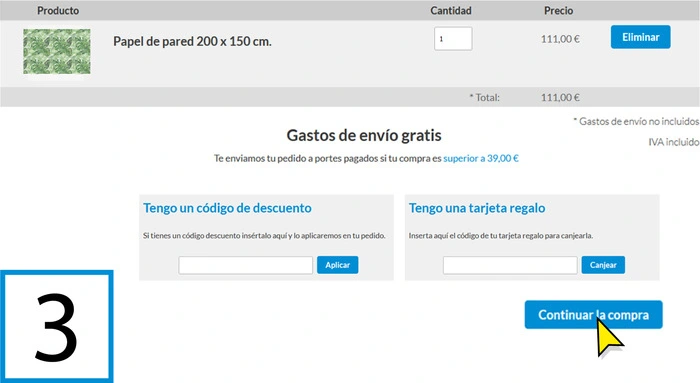Click the '* Total:' label
Image resolution: width=700 pixels, height=383 pixels.
pyautogui.click(x=484, y=97)
